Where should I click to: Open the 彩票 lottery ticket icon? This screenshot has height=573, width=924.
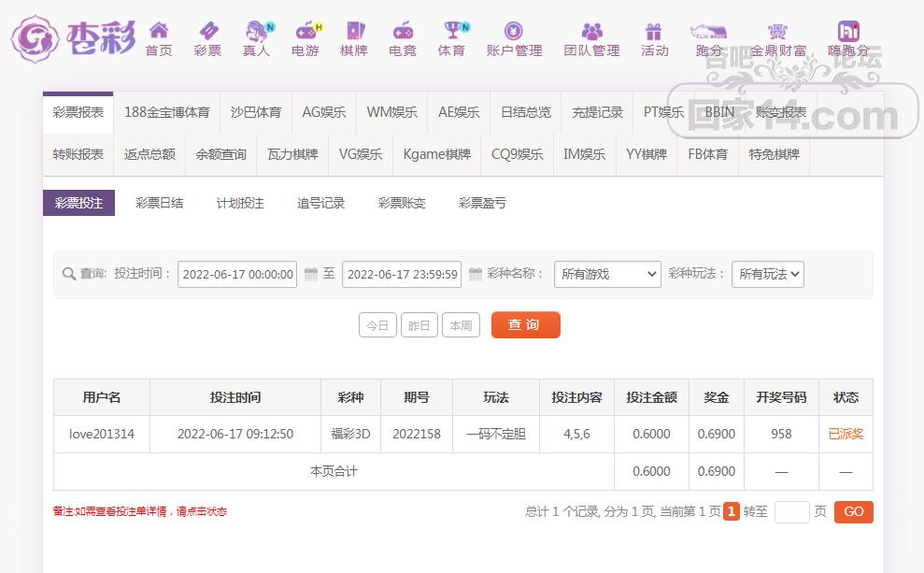click(207, 32)
